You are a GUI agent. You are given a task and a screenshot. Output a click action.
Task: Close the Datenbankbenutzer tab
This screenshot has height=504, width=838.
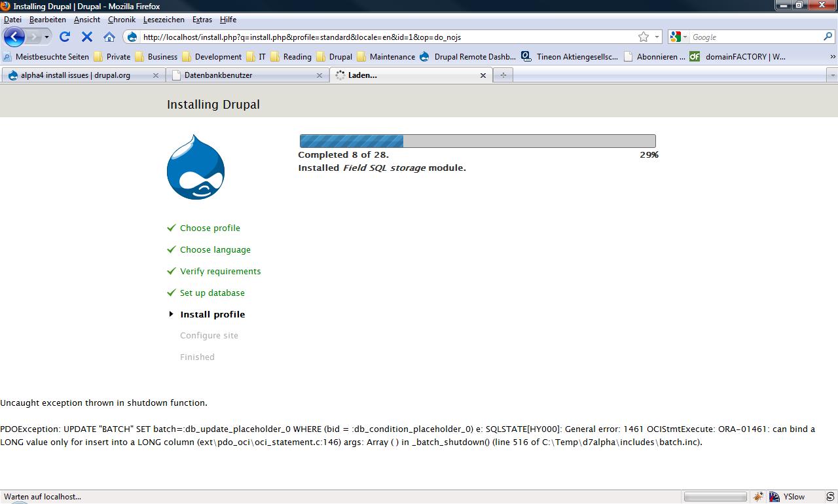click(319, 75)
